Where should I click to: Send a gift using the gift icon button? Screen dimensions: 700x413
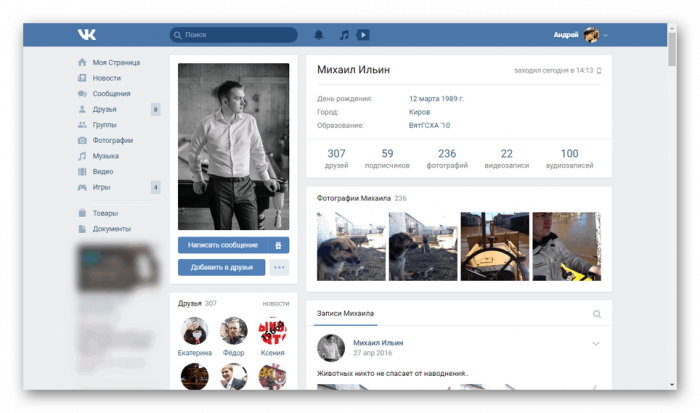coord(279,245)
